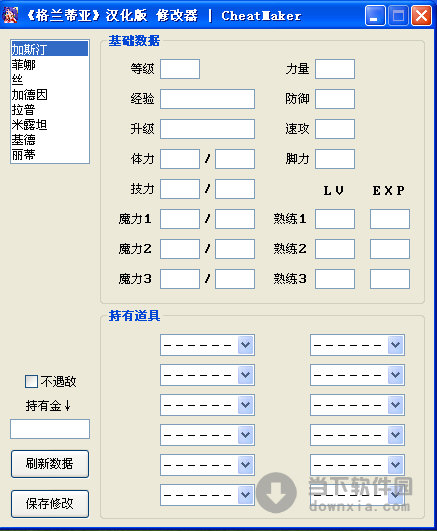Click the 熟练3 EXP input field
Viewport: 437px width, 531px height.
tap(390, 279)
